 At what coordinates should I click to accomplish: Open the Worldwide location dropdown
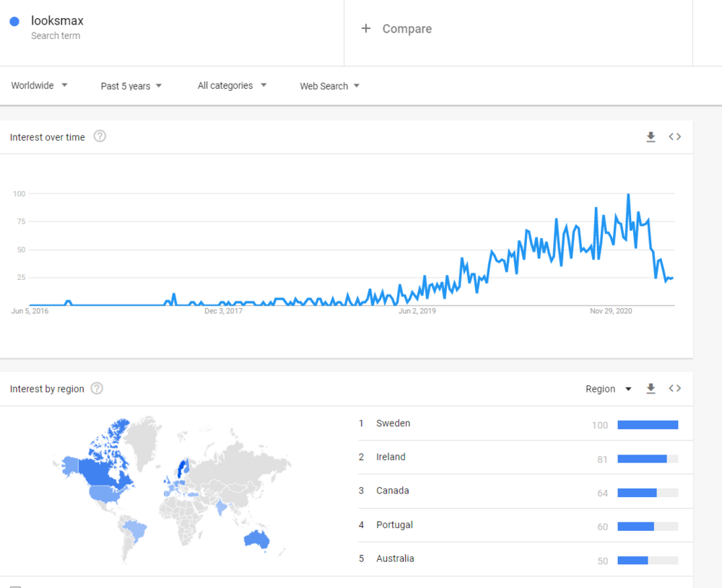(40, 85)
